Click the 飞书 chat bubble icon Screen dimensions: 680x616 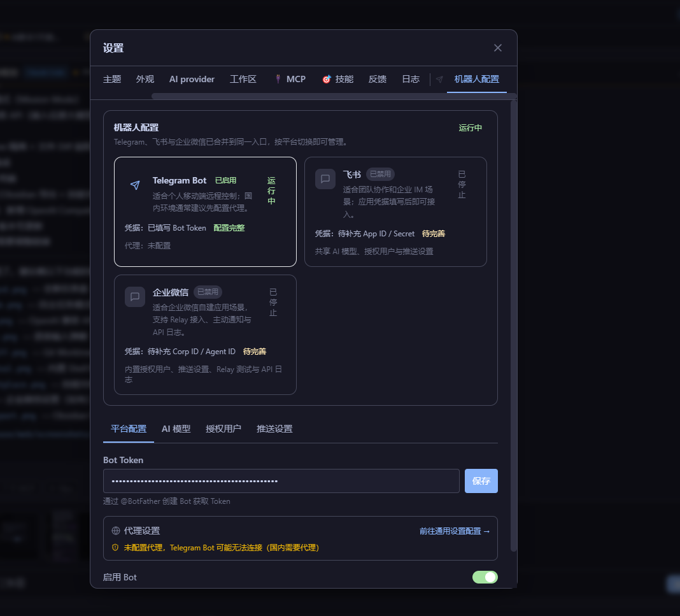[325, 179]
